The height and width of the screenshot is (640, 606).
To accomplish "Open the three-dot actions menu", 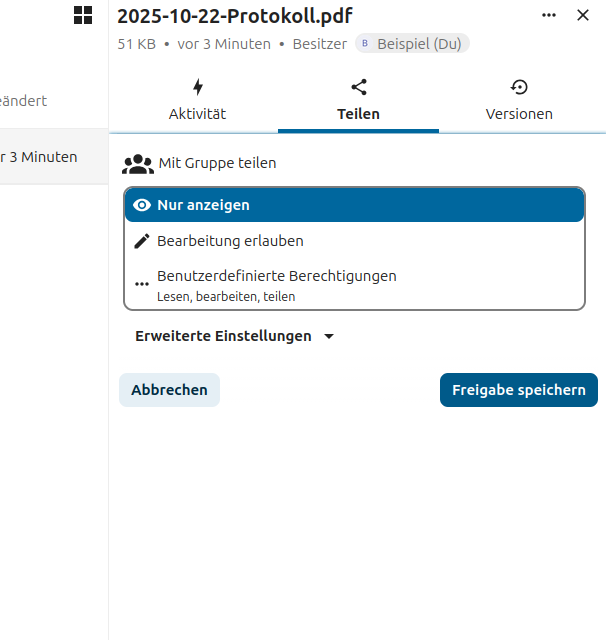I will point(549,15).
